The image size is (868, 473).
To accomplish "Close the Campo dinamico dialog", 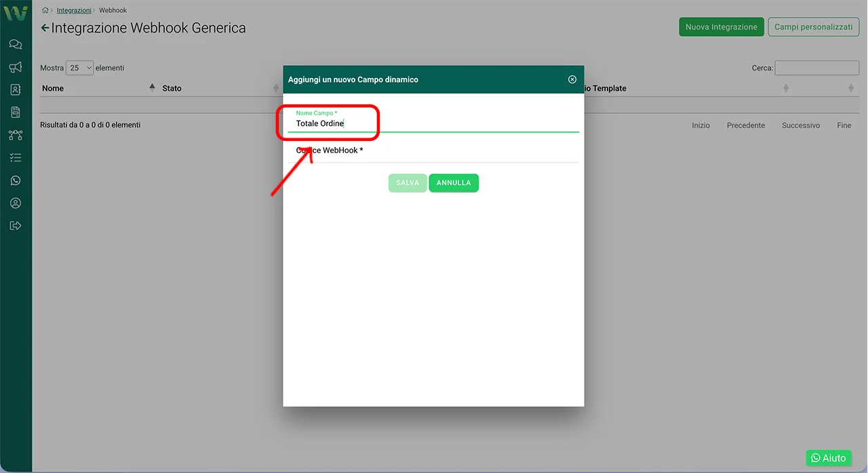I will (572, 80).
